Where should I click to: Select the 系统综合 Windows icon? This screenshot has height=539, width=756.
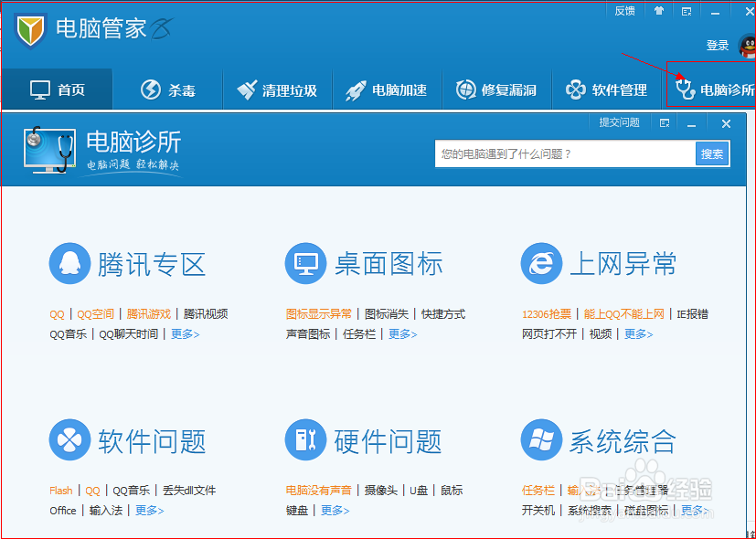pyautogui.click(x=541, y=439)
